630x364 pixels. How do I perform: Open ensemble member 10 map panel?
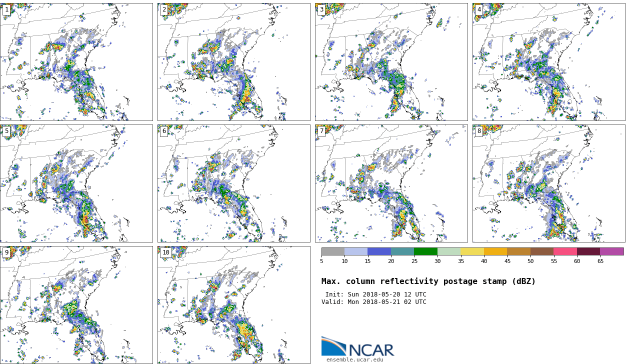click(233, 304)
